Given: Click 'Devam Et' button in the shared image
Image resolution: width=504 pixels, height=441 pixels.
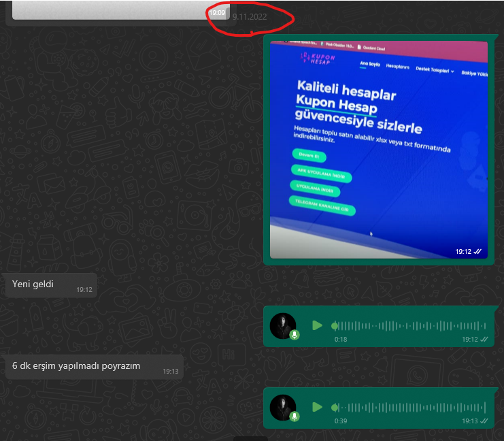Looking at the screenshot, I should click(x=309, y=156).
